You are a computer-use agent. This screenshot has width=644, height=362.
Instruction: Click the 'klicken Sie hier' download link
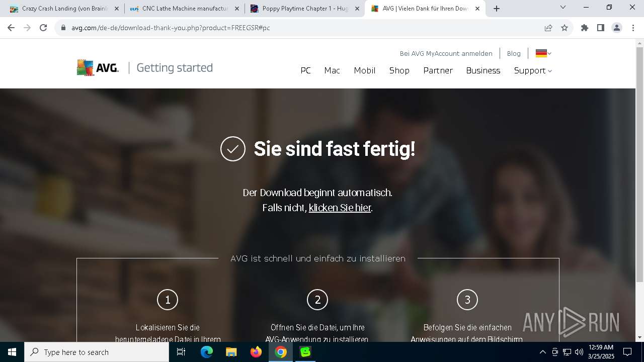pyautogui.click(x=340, y=208)
